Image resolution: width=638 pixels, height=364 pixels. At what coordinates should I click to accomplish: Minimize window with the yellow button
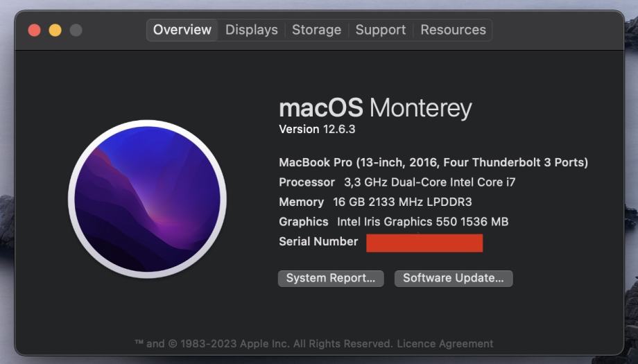pyautogui.click(x=55, y=30)
